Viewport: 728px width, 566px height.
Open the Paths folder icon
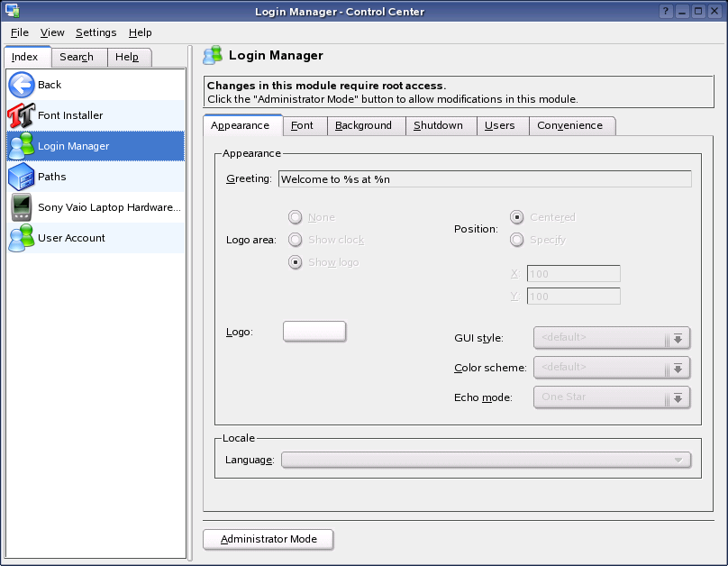(22, 177)
